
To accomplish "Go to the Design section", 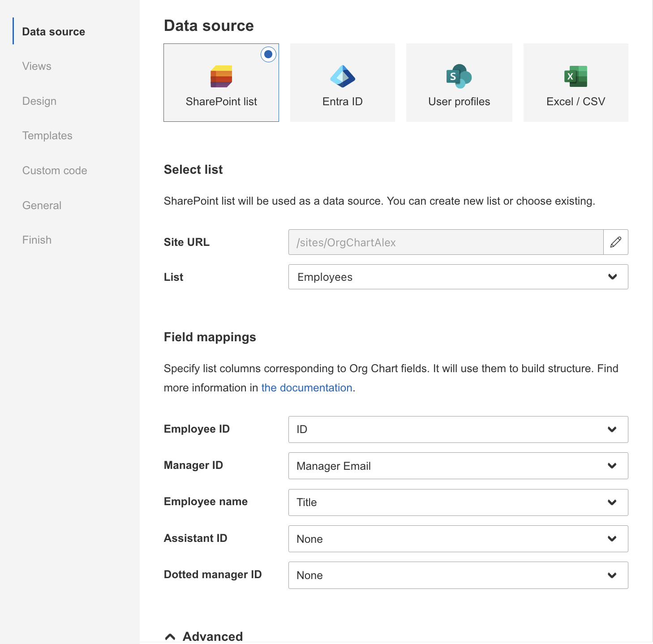I will click(39, 101).
